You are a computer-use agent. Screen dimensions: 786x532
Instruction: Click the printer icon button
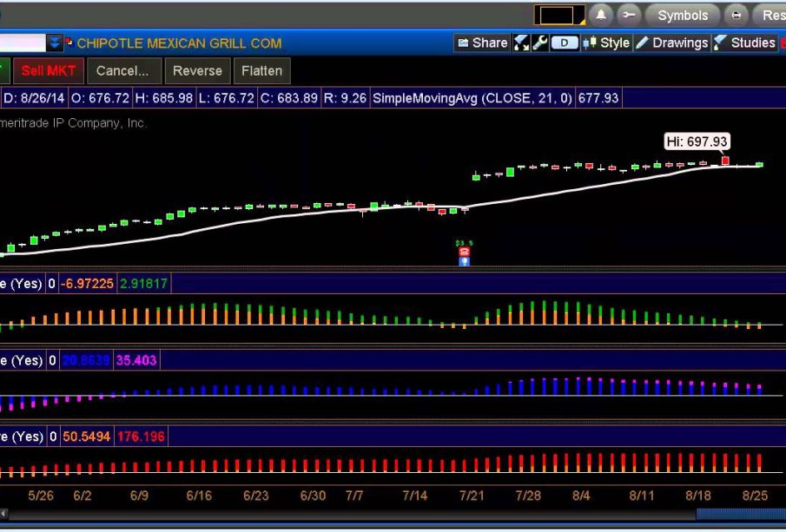(x=736, y=16)
